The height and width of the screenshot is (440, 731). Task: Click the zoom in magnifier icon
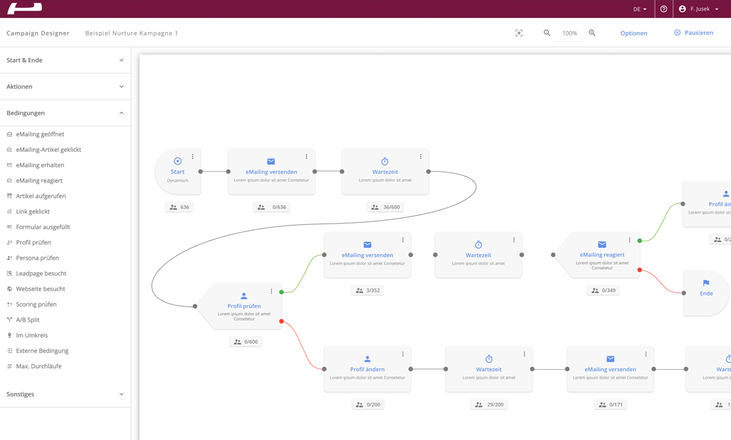click(592, 33)
